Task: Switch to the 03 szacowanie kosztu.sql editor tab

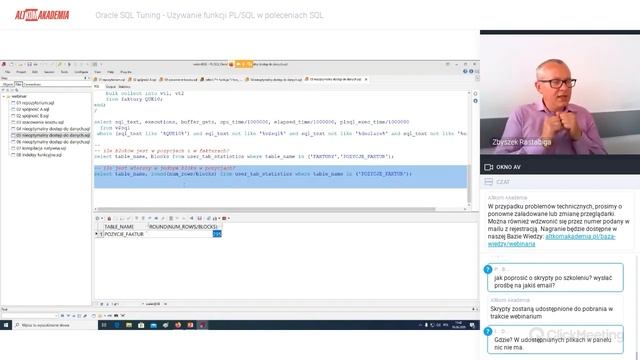Action: tap(178, 80)
